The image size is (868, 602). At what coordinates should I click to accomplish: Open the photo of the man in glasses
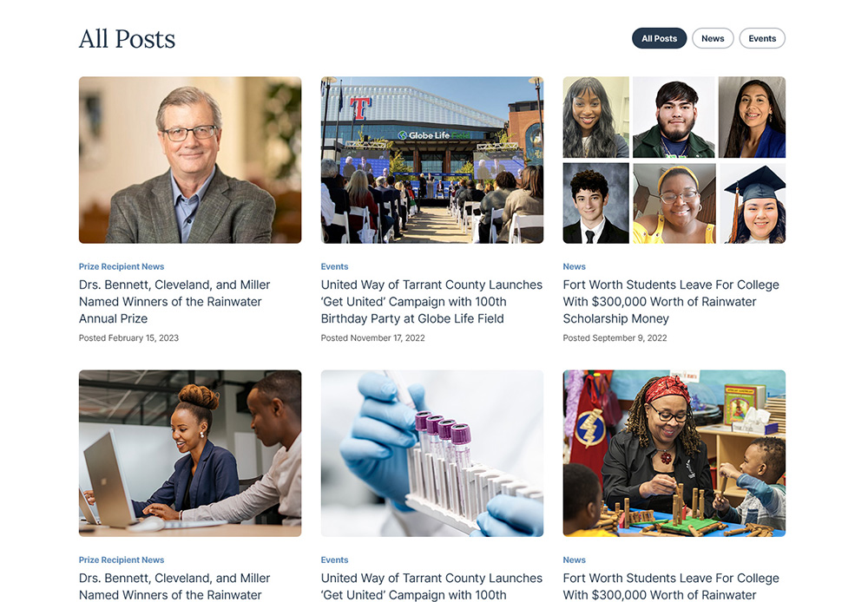click(x=190, y=160)
